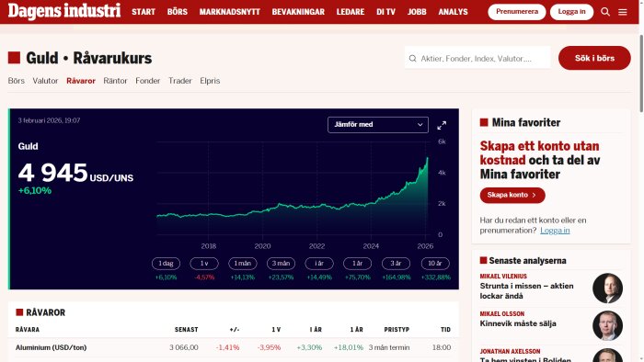Screen dimensions: 644x362
Task: Switch to Valutor sub-tab
Action: tap(45, 81)
